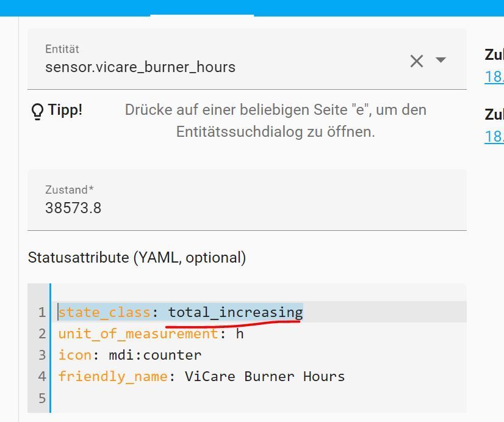Select the active tab in top bar
The width and height of the screenshot is (504, 422).
click(x=202, y=7)
